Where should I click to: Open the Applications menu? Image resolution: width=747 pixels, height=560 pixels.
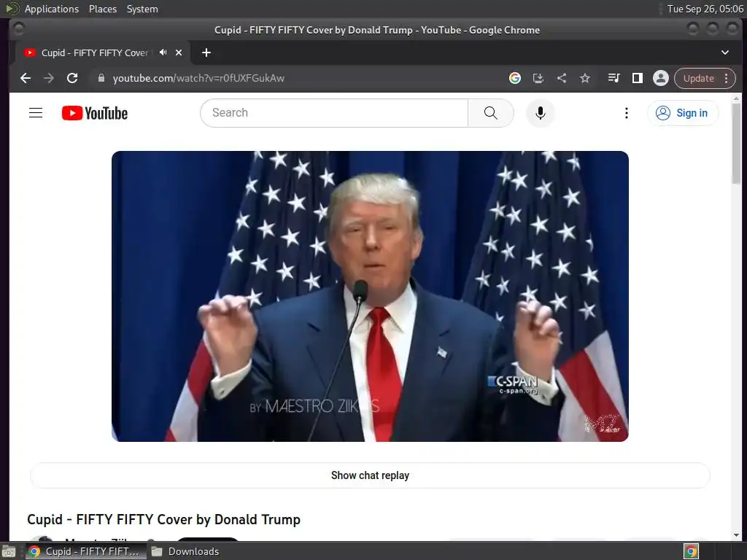click(x=52, y=9)
